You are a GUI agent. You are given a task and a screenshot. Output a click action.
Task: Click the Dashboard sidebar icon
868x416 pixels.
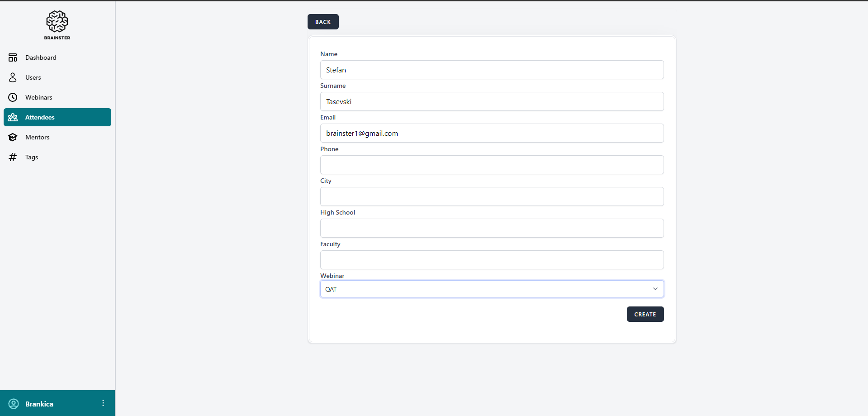[13, 57]
